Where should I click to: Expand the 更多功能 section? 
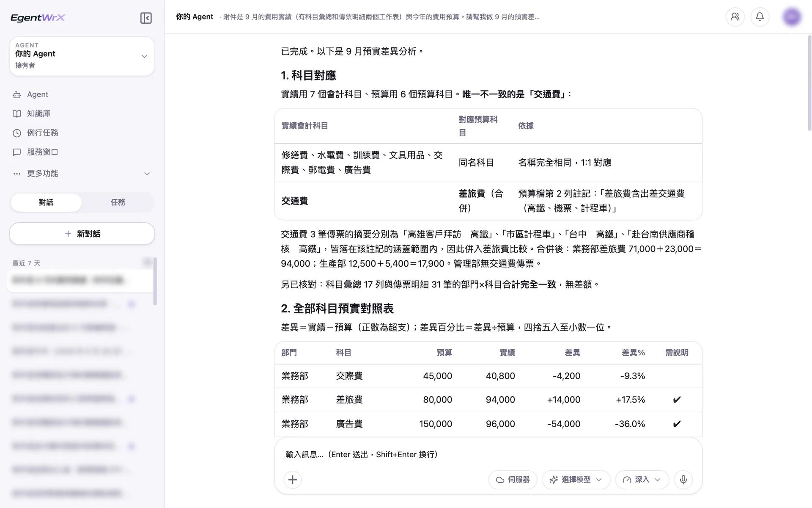click(x=82, y=174)
